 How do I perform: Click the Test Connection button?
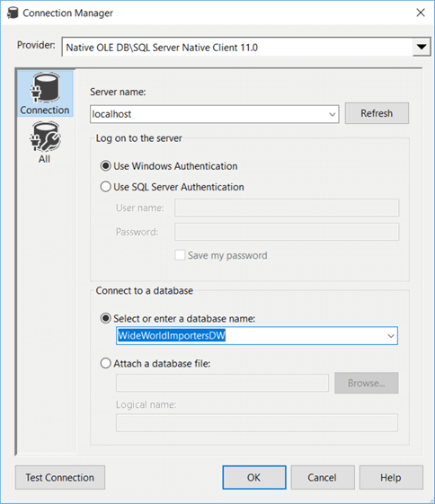pyautogui.click(x=60, y=478)
